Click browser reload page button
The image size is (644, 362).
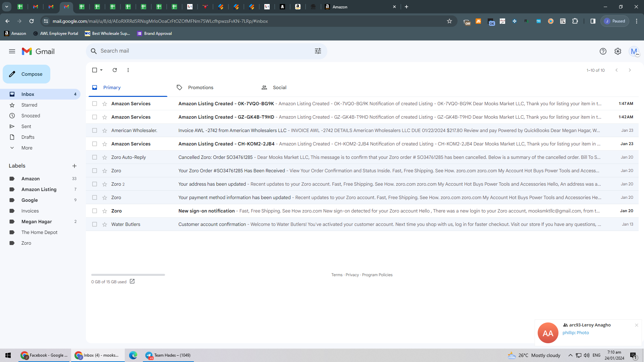[x=32, y=21]
